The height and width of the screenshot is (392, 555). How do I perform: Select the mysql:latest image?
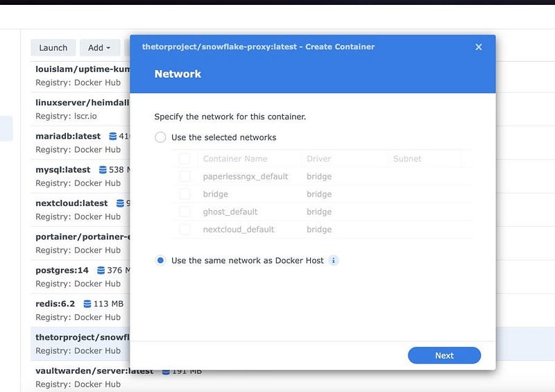80,176
